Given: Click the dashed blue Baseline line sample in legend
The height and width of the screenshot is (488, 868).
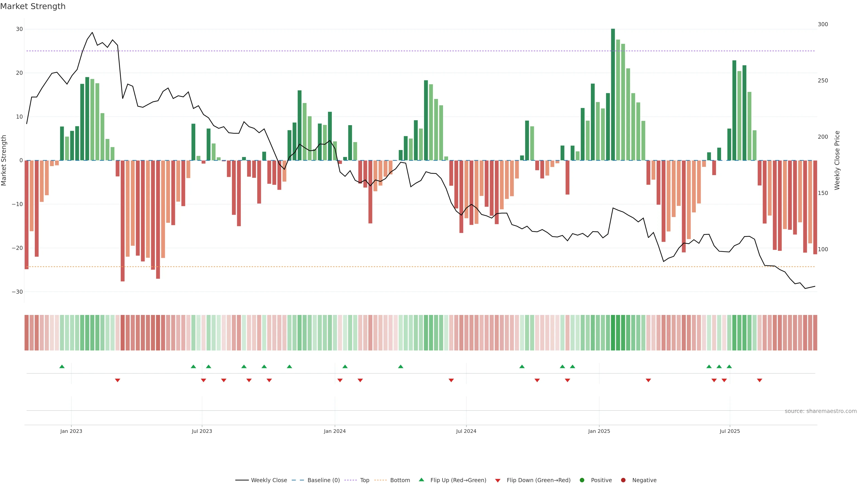Looking at the screenshot, I should (297, 480).
